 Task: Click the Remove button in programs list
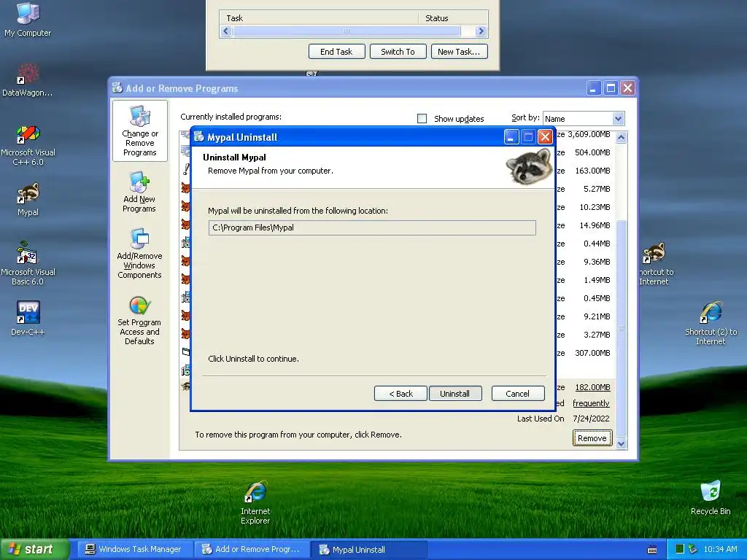pyautogui.click(x=592, y=437)
